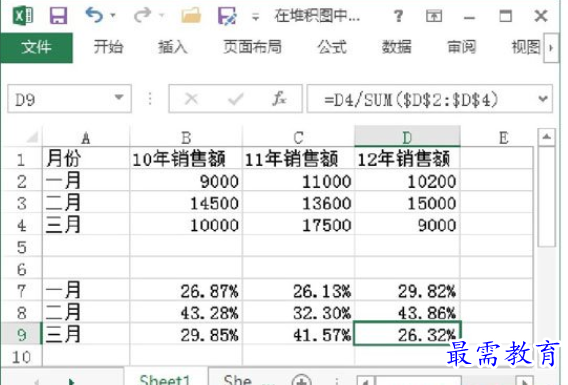
Task: Confirm formula entry with check mark
Action: pos(235,99)
